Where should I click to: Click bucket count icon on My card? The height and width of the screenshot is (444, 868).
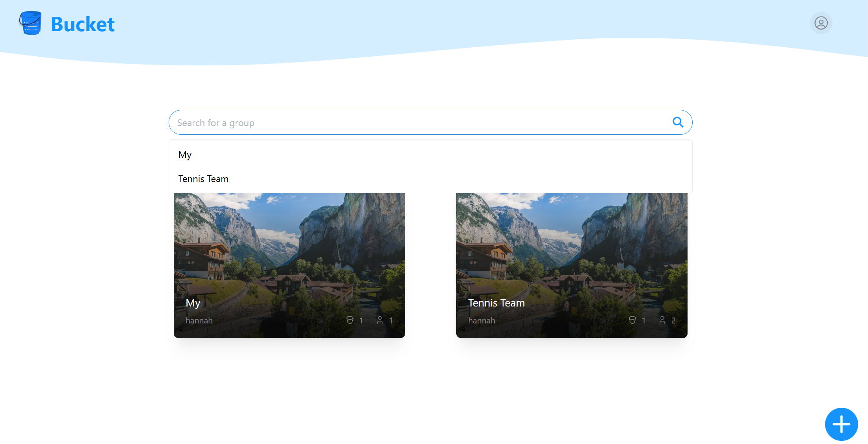pos(350,320)
